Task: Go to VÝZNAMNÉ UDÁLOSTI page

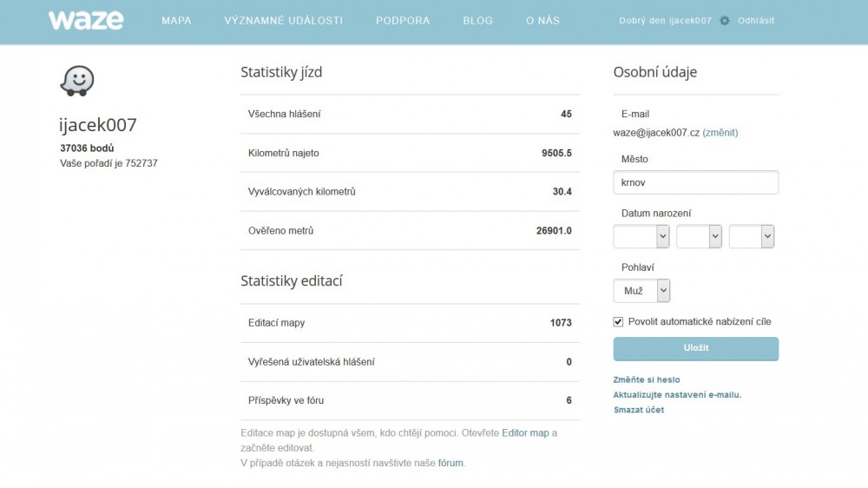Action: coord(283,21)
